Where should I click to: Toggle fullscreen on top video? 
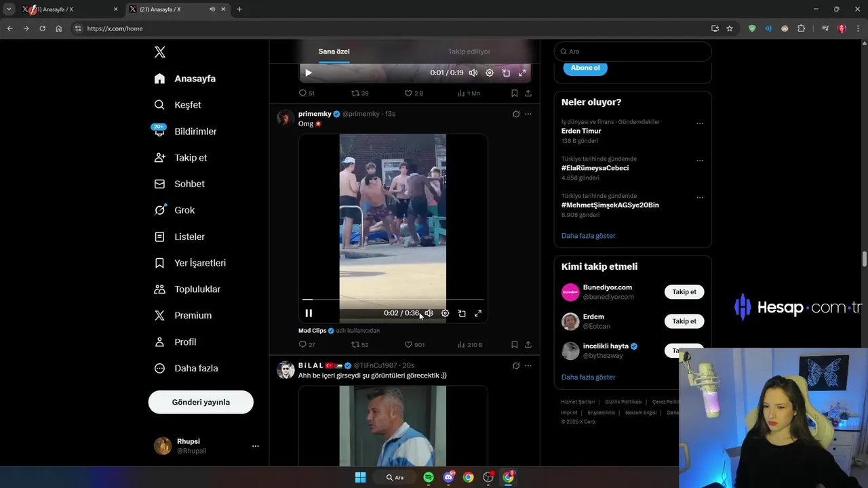pos(522,73)
